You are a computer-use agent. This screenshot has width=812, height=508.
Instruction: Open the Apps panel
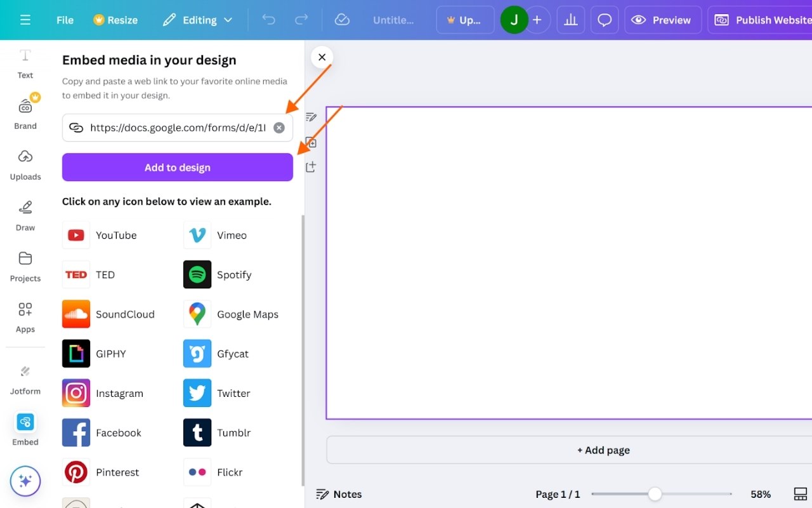(25, 316)
